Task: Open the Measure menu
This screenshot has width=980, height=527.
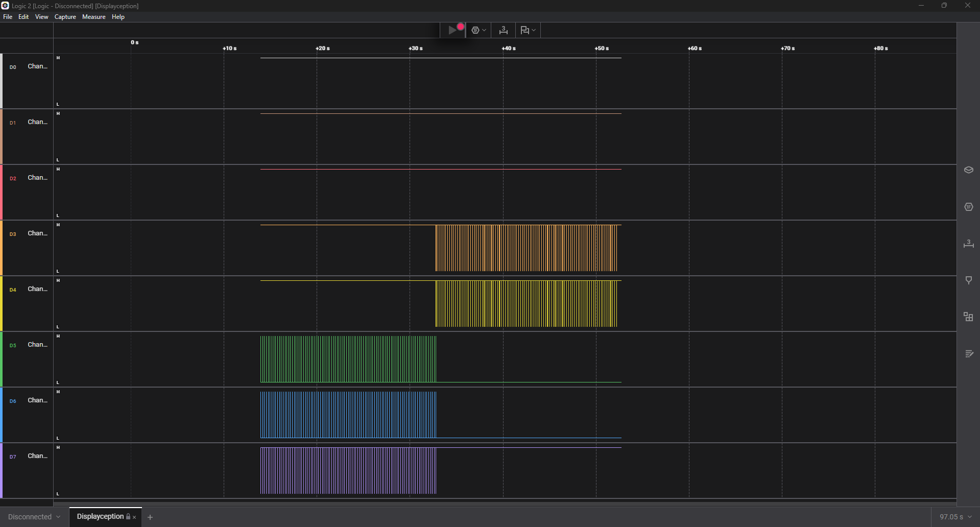Action: pos(93,17)
